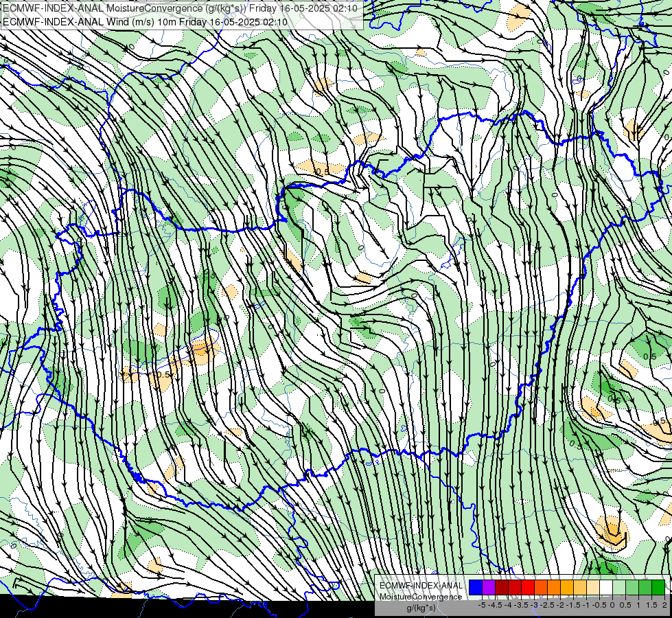Click the legend tick value -2.5
Image resolution: width=672 pixels, height=618 pixels.
click(x=548, y=605)
